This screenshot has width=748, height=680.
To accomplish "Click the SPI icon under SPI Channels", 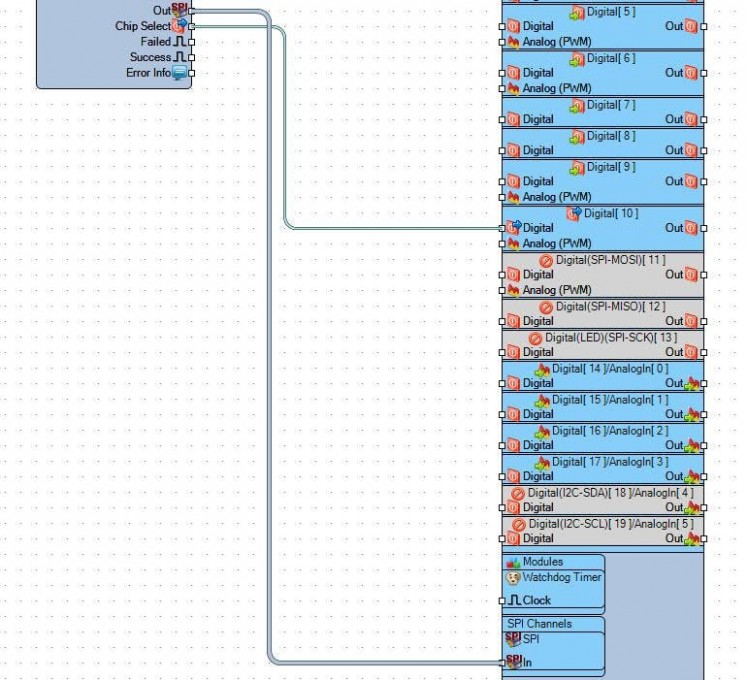I will pos(513,639).
